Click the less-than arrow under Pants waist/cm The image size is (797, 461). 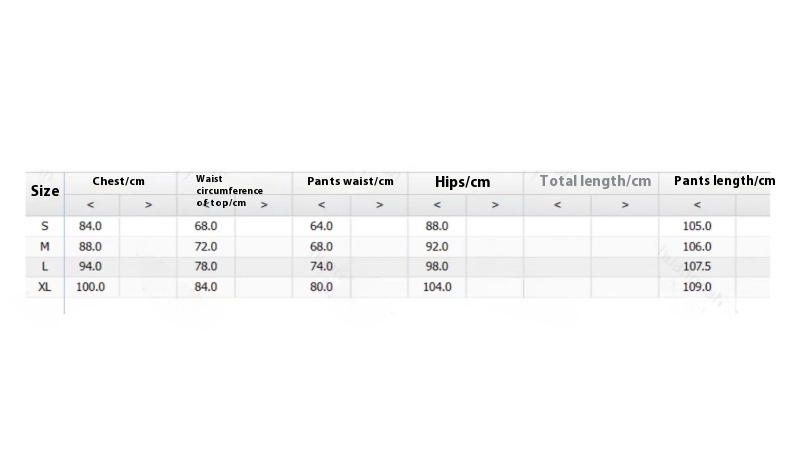tap(321, 205)
